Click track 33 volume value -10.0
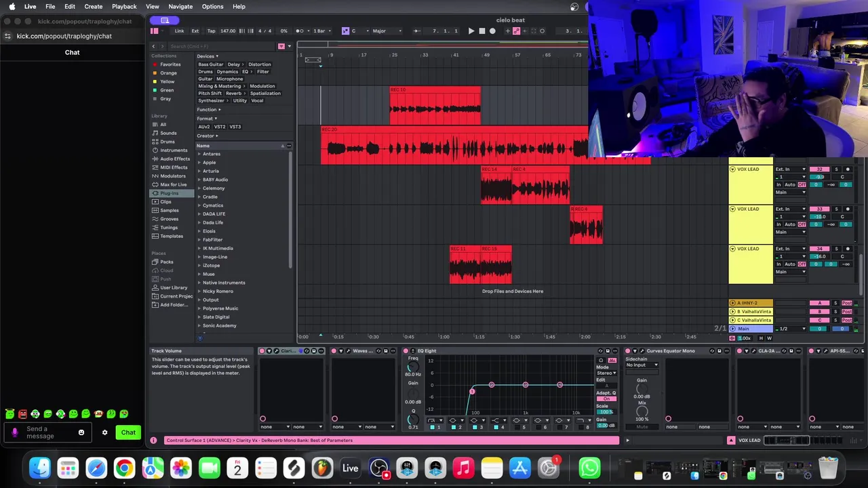The height and width of the screenshot is (488, 868). click(821, 217)
